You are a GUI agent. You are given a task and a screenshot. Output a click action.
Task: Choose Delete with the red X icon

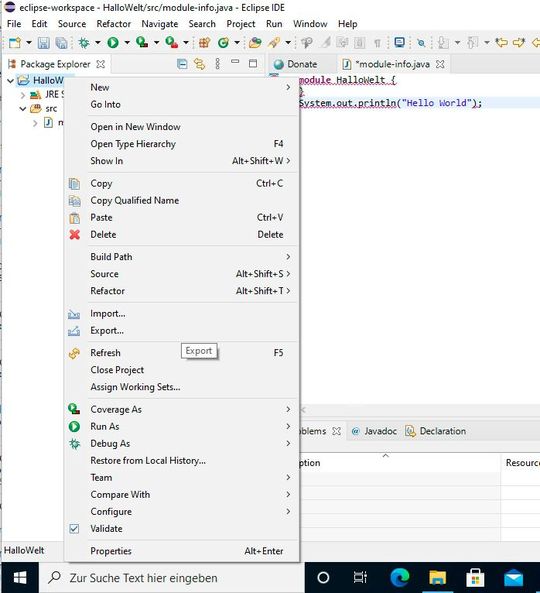point(182,234)
